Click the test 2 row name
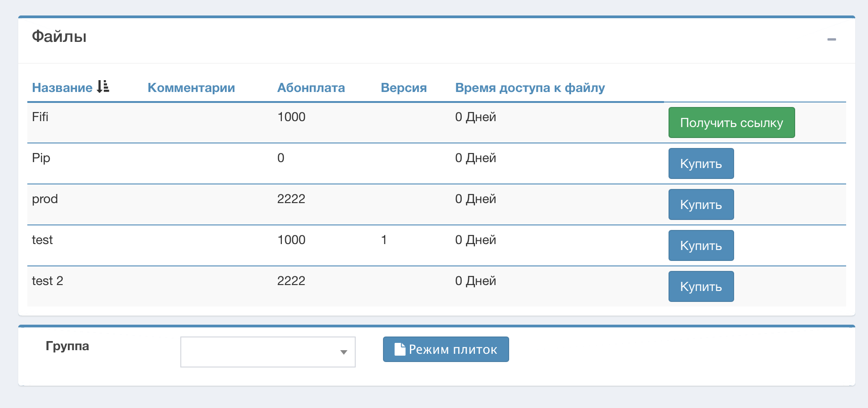The image size is (868, 408). click(47, 281)
